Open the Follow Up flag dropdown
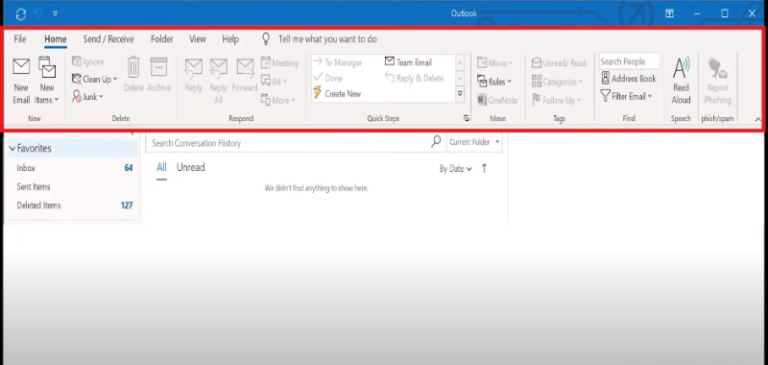The height and width of the screenshot is (365, 768). (x=556, y=100)
